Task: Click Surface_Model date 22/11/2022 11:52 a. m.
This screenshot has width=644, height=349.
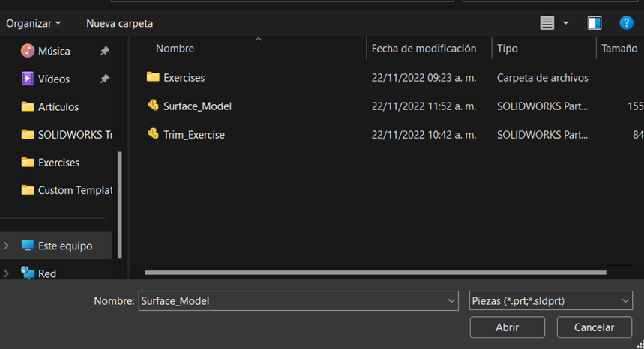Action: [424, 106]
